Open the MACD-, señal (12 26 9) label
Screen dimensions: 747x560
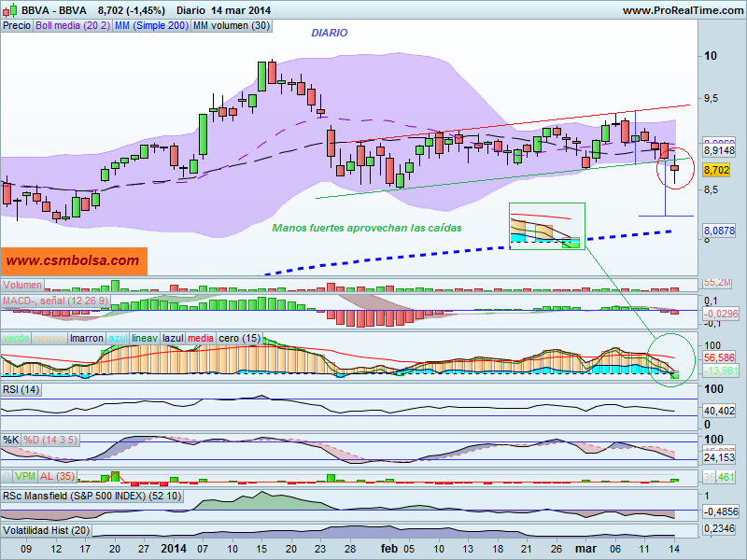[56, 301]
